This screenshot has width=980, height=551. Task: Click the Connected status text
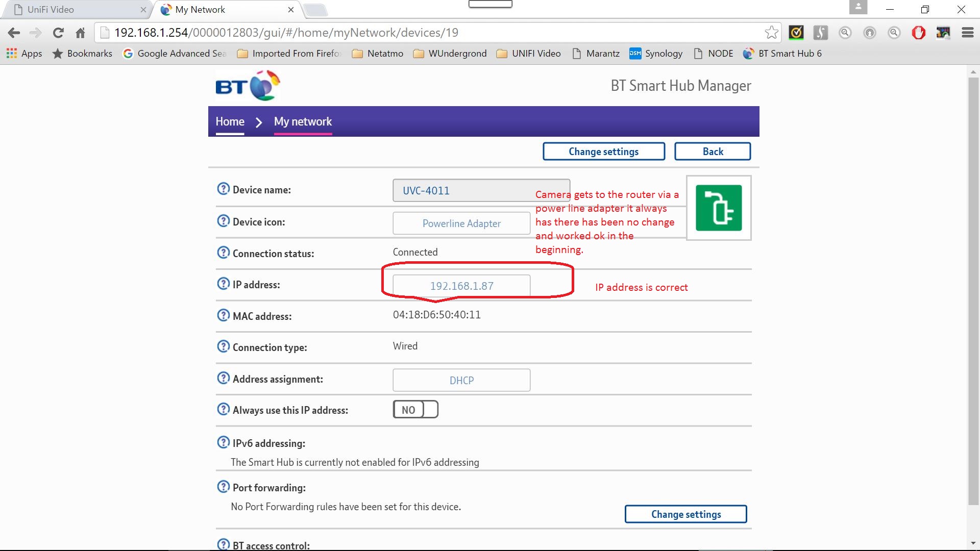coord(415,252)
